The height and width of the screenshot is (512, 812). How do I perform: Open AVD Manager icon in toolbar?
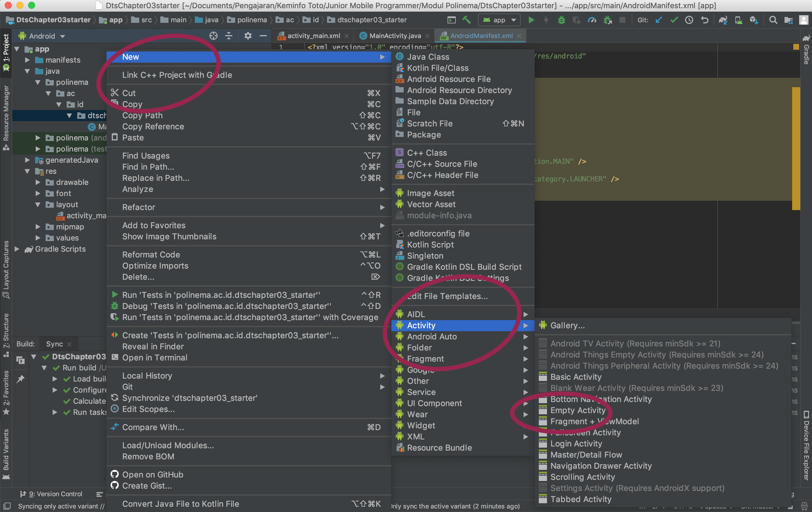(x=739, y=20)
